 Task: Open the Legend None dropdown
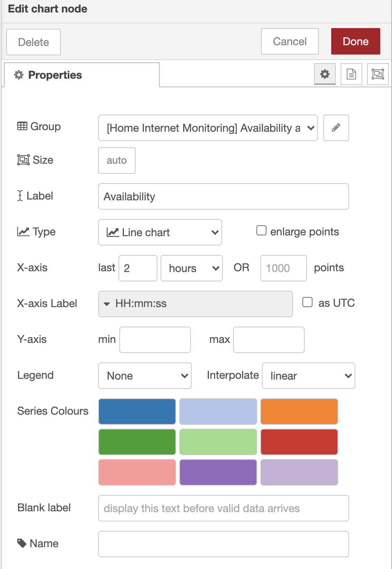(145, 376)
